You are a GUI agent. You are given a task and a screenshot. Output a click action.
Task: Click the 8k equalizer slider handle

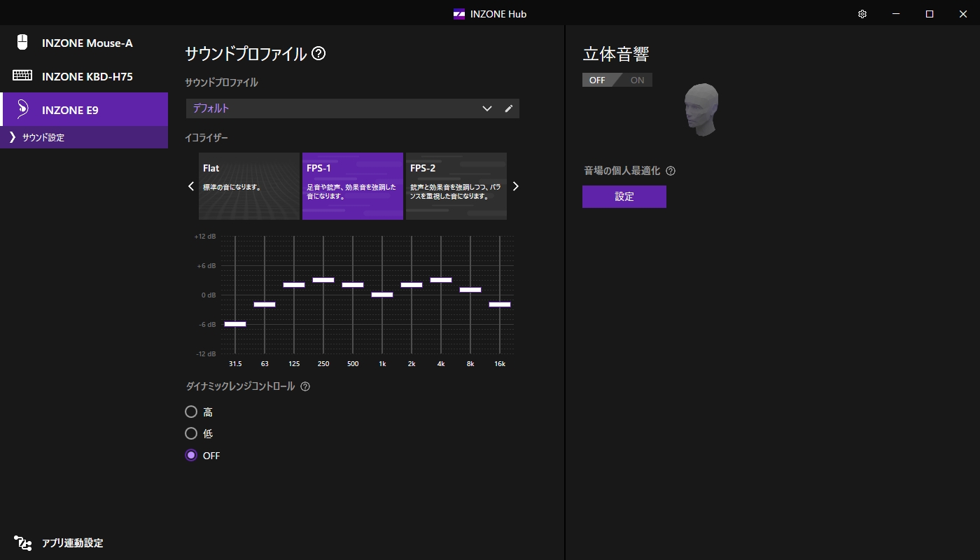point(470,290)
